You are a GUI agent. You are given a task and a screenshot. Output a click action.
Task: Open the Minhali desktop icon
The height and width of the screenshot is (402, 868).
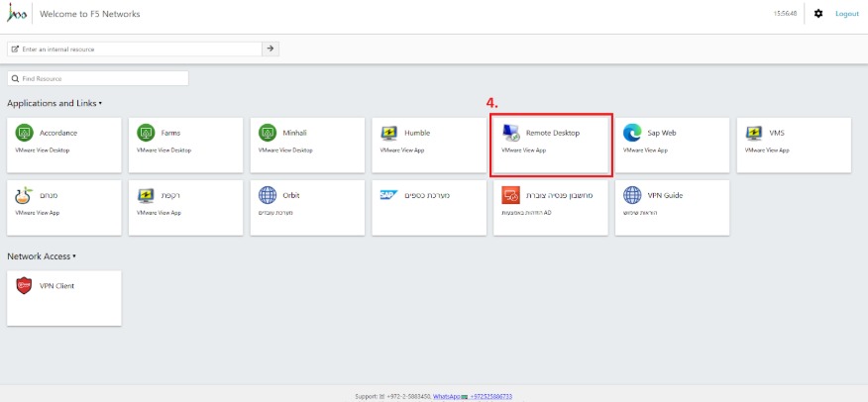(x=268, y=133)
